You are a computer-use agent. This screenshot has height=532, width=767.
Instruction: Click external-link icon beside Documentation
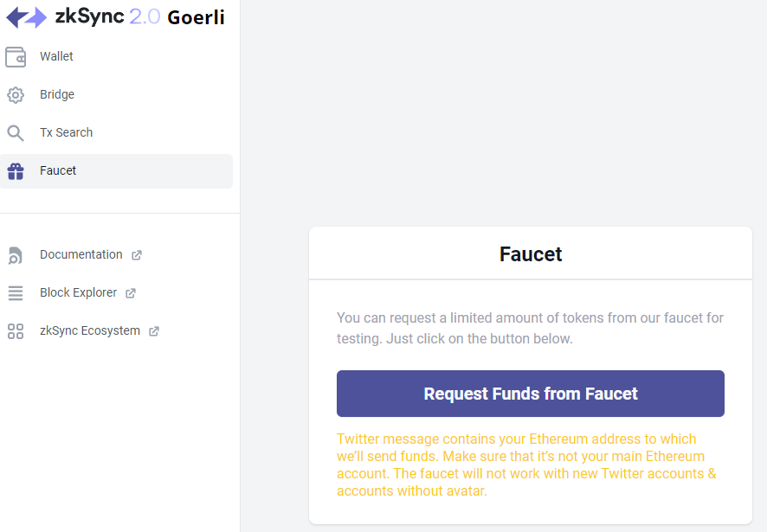(137, 255)
